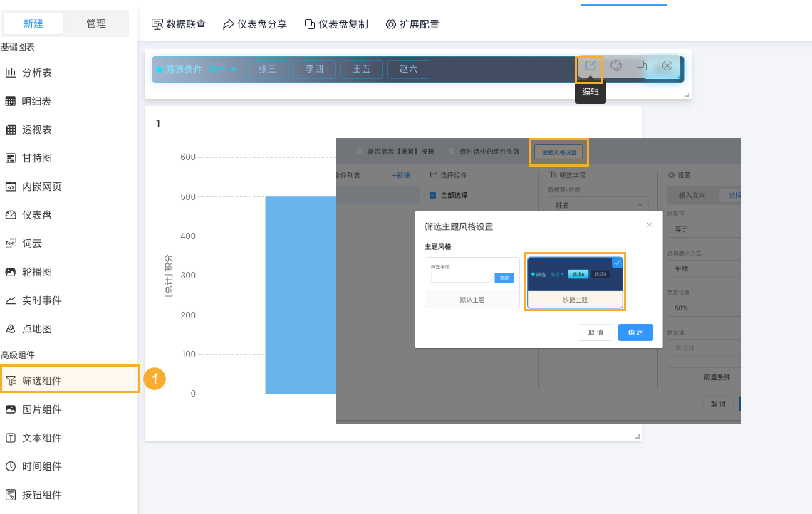Select the 筛选组件 filter component
The image size is (812, 514).
pyautogui.click(x=70, y=379)
